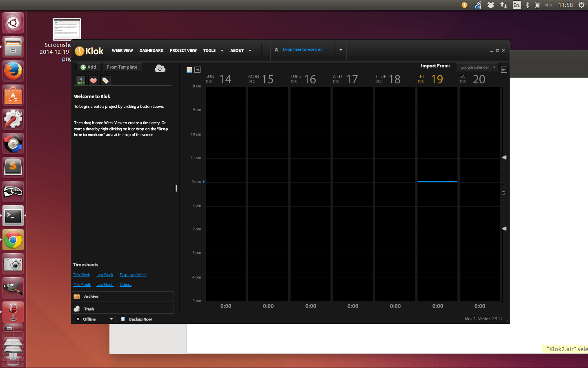This screenshot has height=368, width=588.
Task: Click the Trash bin icon
Action: click(x=77, y=309)
